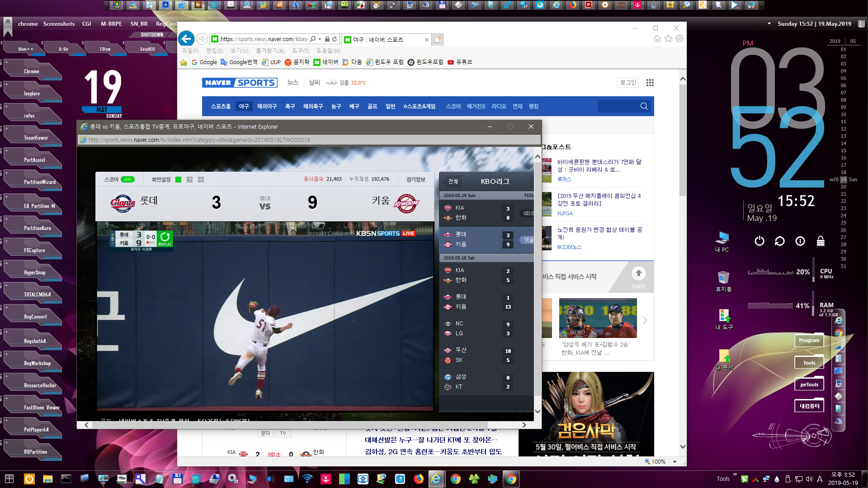Open new tab button in IE
This screenshot has height=488, width=868.
click(x=437, y=40)
